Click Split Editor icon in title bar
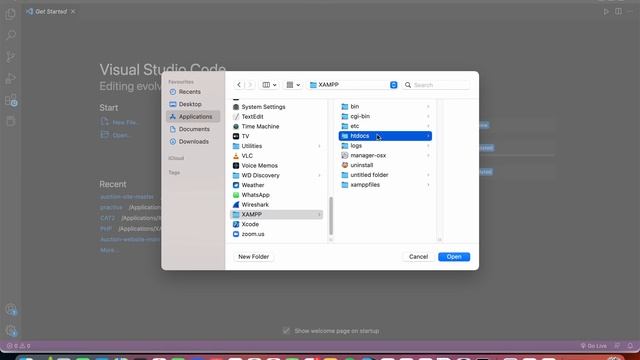Screen dimensions: 640x360 point(619,11)
